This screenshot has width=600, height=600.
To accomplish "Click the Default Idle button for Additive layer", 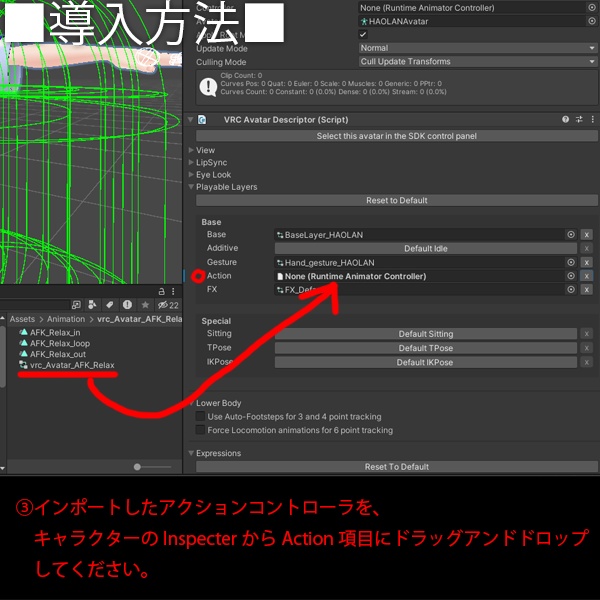I will click(x=426, y=248).
